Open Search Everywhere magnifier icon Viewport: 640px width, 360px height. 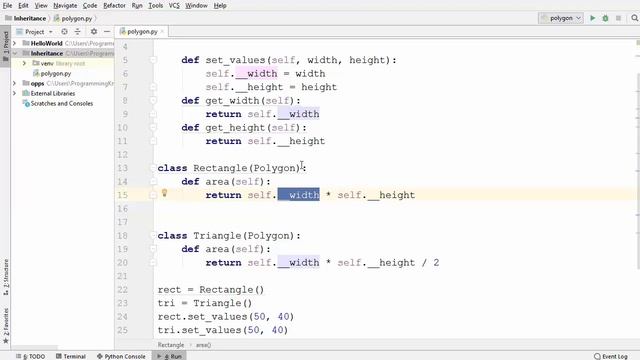pos(634,18)
